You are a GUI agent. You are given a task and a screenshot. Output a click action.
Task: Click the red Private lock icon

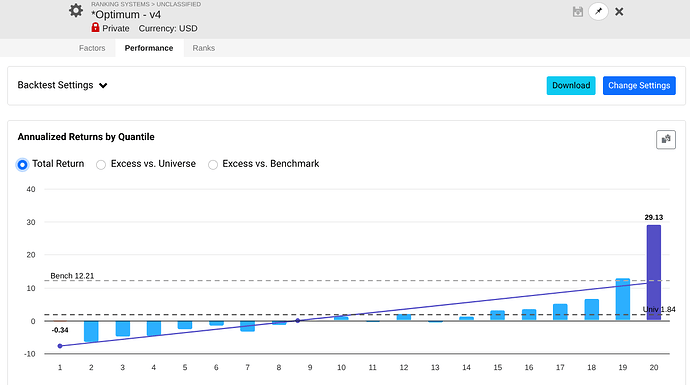(95, 28)
